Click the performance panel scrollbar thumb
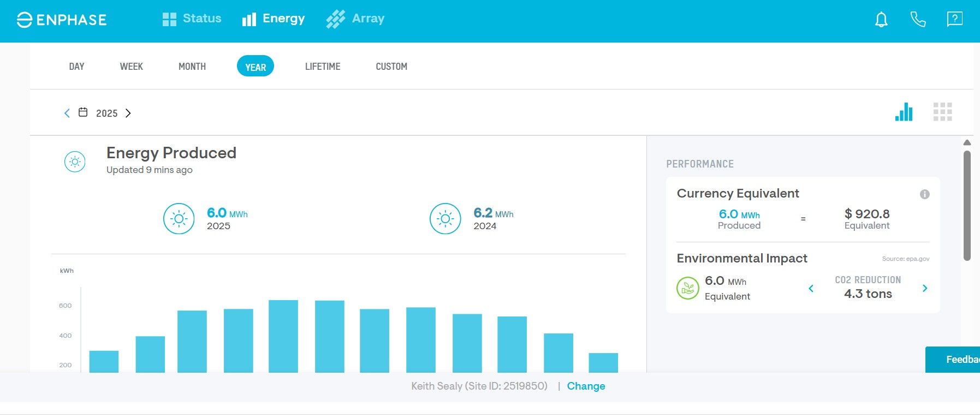Image resolution: width=980 pixels, height=418 pixels. 967,206
